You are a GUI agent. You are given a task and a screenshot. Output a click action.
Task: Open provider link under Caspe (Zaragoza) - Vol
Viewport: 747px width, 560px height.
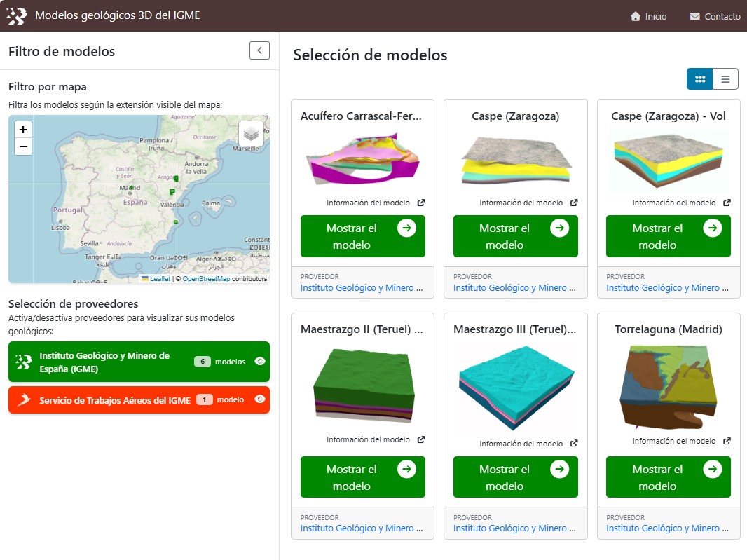(x=662, y=287)
